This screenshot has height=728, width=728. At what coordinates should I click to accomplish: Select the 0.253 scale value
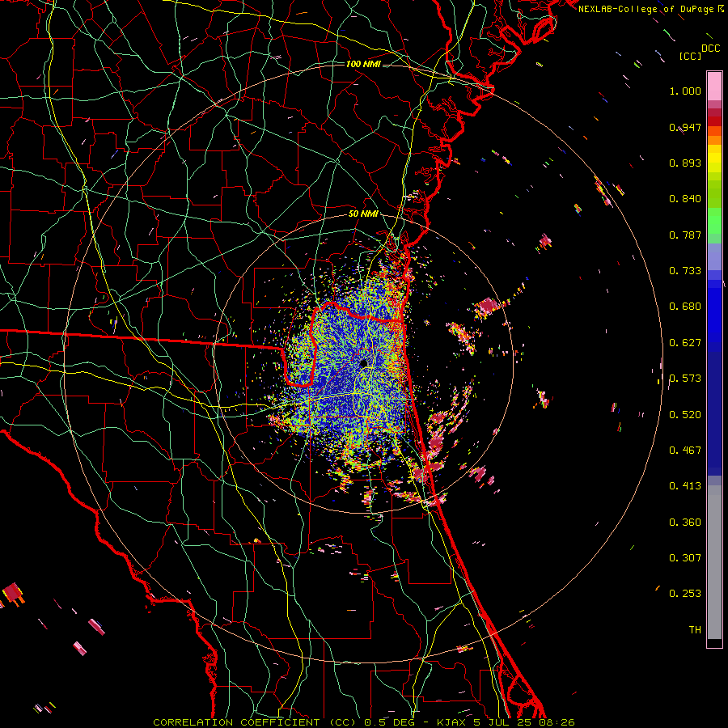(685, 594)
